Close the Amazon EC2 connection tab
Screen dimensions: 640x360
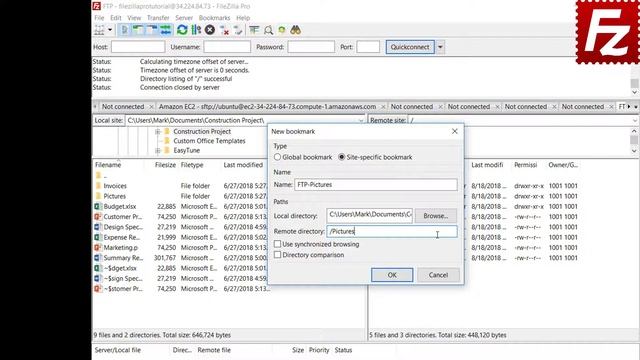point(383,107)
